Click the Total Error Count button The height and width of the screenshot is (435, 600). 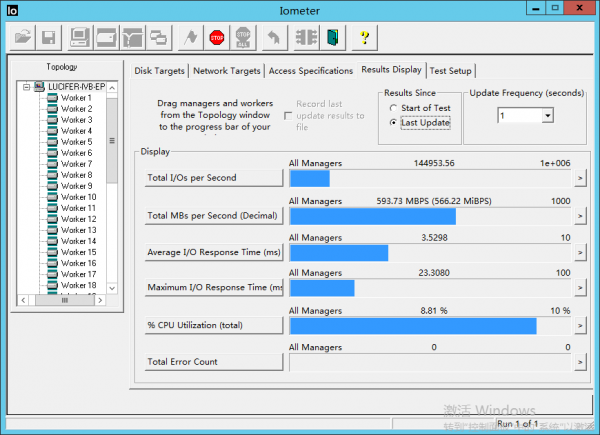[214, 362]
